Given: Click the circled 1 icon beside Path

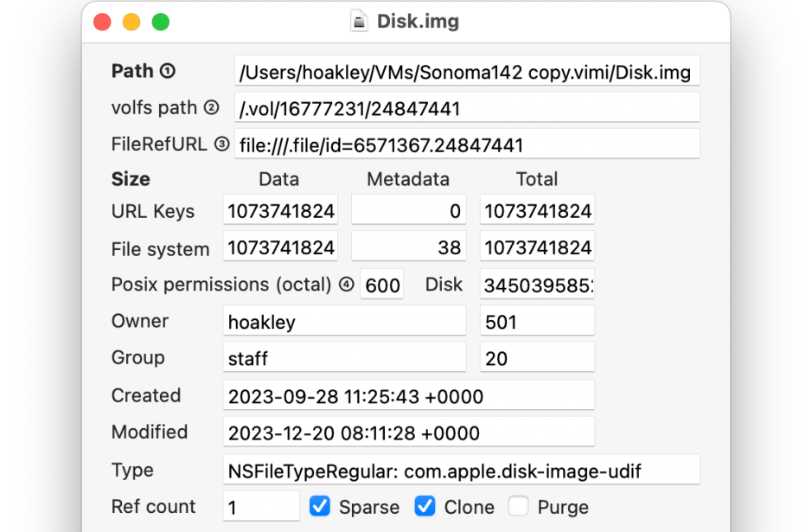Looking at the screenshot, I should pyautogui.click(x=168, y=72).
